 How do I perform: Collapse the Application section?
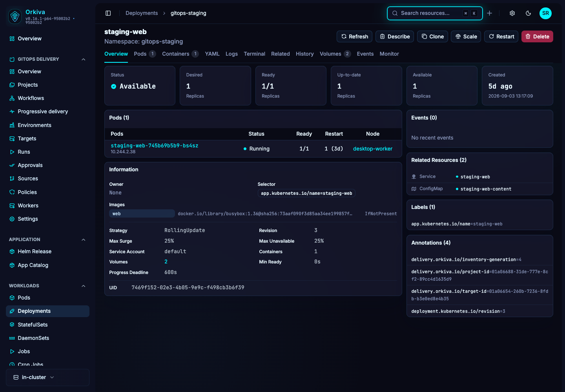83,240
